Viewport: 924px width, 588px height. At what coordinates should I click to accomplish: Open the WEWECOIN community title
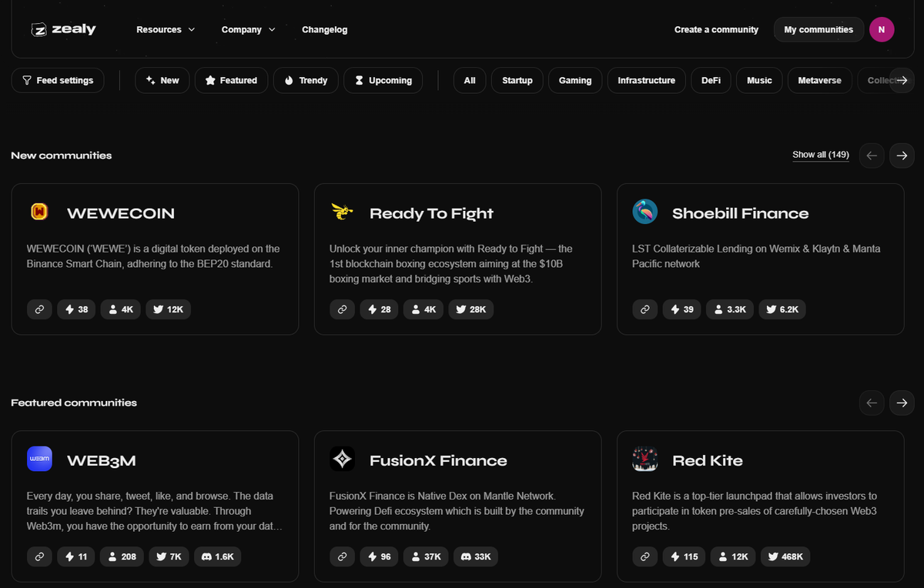pos(121,213)
